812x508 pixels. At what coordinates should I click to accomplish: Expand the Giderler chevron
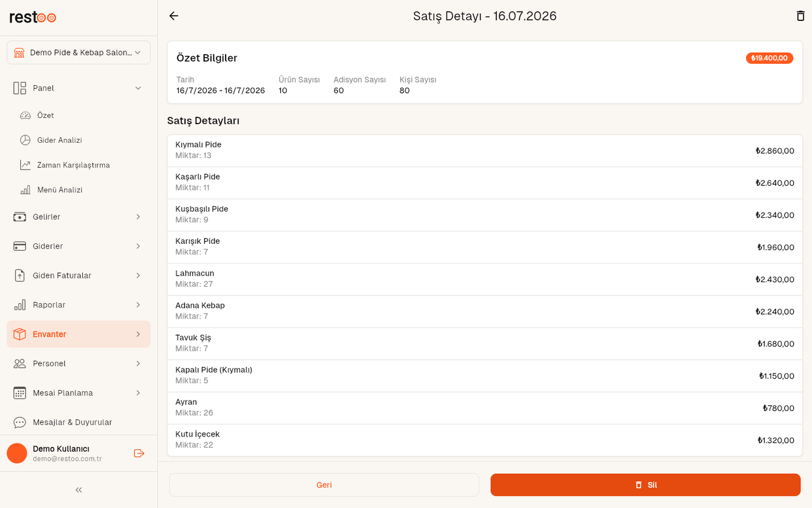point(138,246)
